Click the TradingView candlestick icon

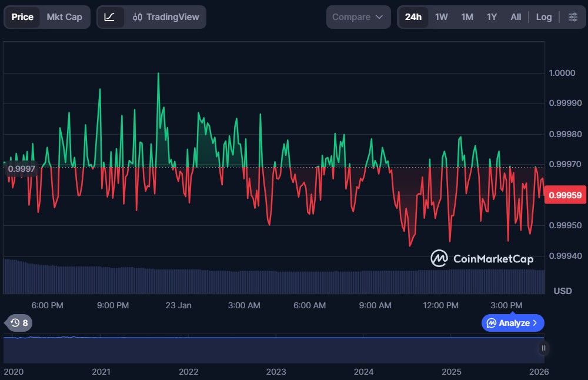[138, 17]
